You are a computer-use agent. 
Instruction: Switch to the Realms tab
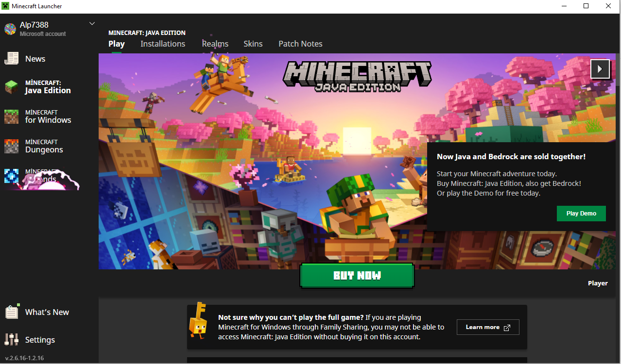215,44
